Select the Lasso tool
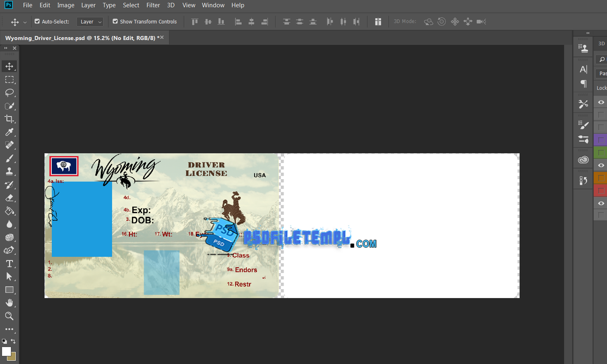The image size is (607, 364). coord(9,92)
